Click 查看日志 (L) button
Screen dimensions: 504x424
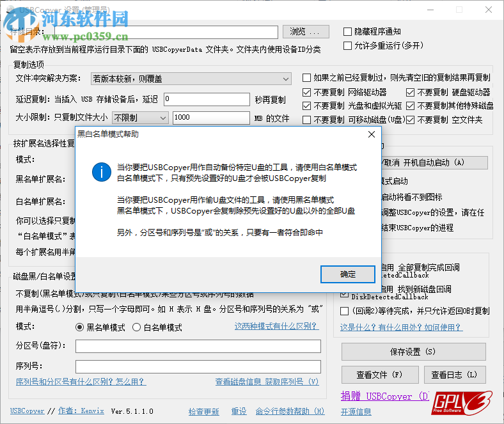[x=455, y=375]
